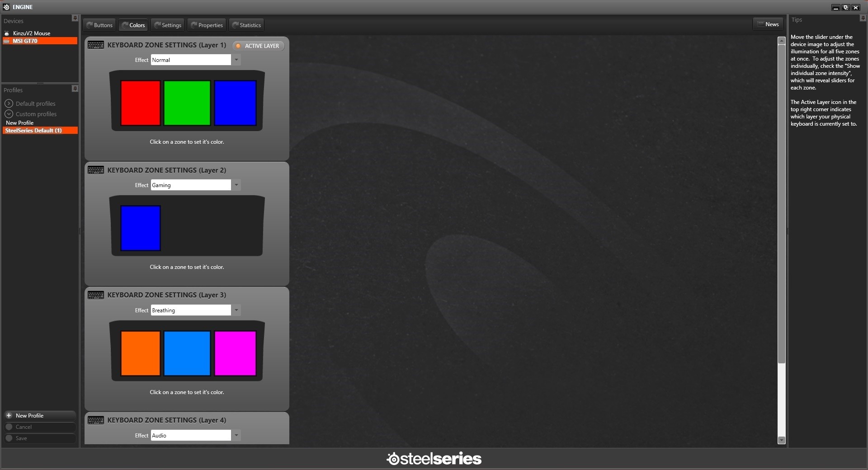Viewport: 868px width, 470px height.
Task: Click the scrollbar down arrow
Action: coord(781,440)
